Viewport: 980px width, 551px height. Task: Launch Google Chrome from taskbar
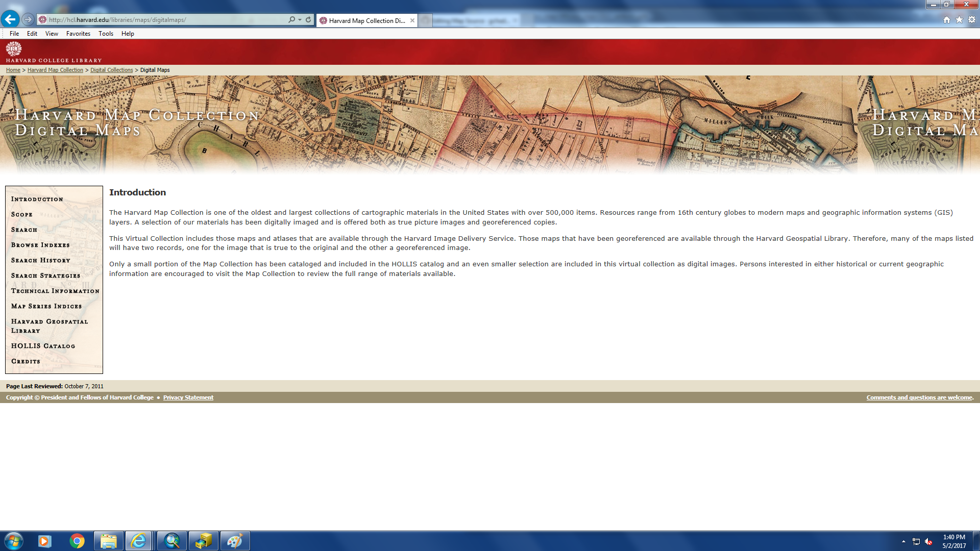tap(77, 541)
